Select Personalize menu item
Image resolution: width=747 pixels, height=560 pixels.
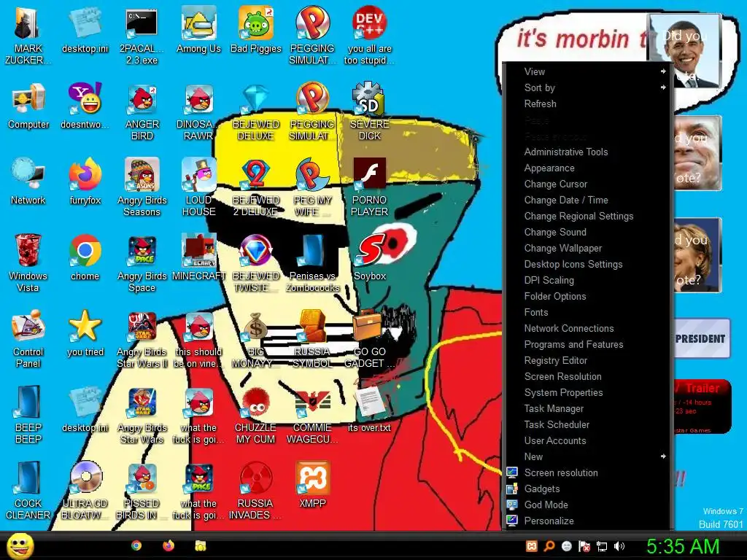(589, 521)
